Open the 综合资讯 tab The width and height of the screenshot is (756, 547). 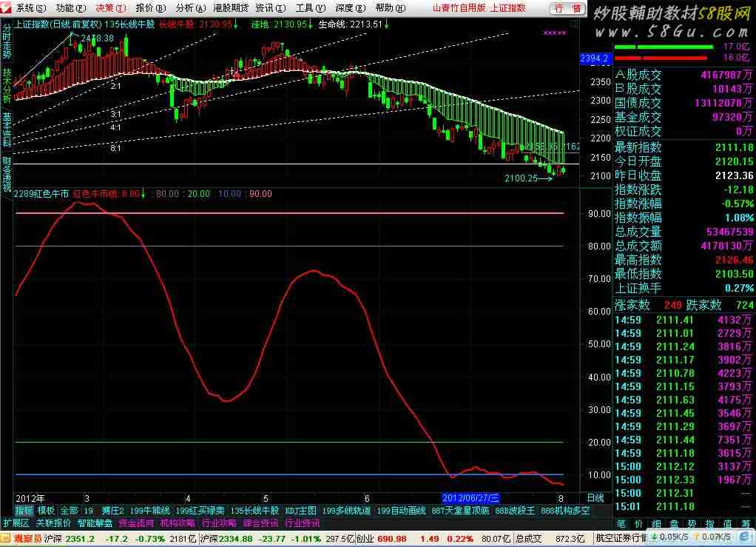(260, 523)
